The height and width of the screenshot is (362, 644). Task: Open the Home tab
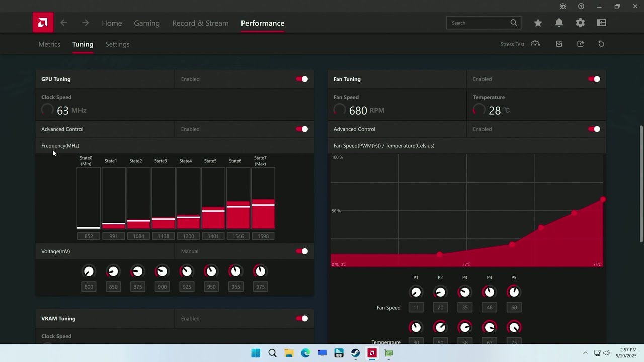(x=112, y=23)
